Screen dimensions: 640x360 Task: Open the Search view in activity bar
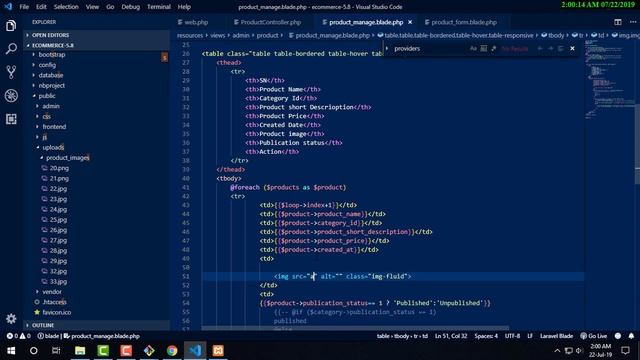pyautogui.click(x=11, y=49)
